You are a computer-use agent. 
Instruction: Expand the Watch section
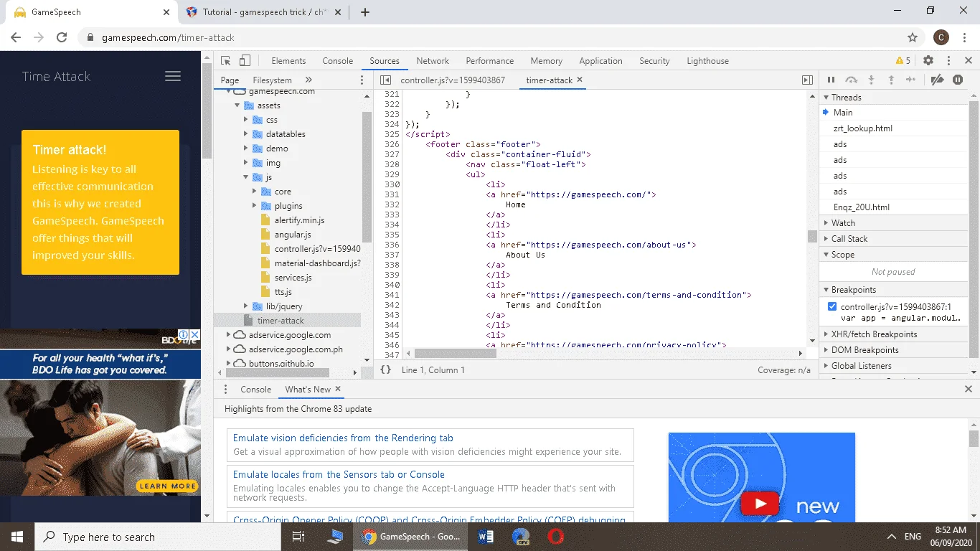(826, 223)
